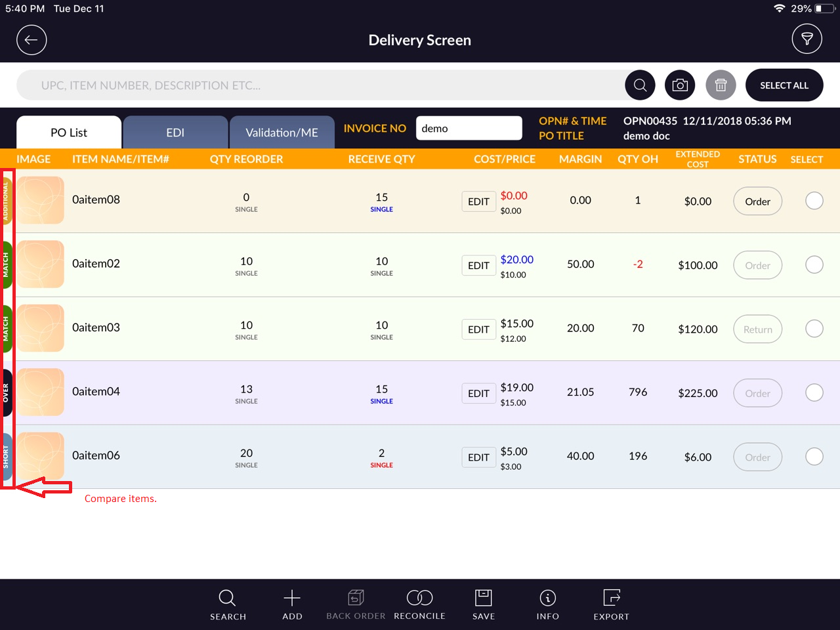This screenshot has width=840, height=630.
Task: Open the filter funnel icon
Action: tap(807, 40)
